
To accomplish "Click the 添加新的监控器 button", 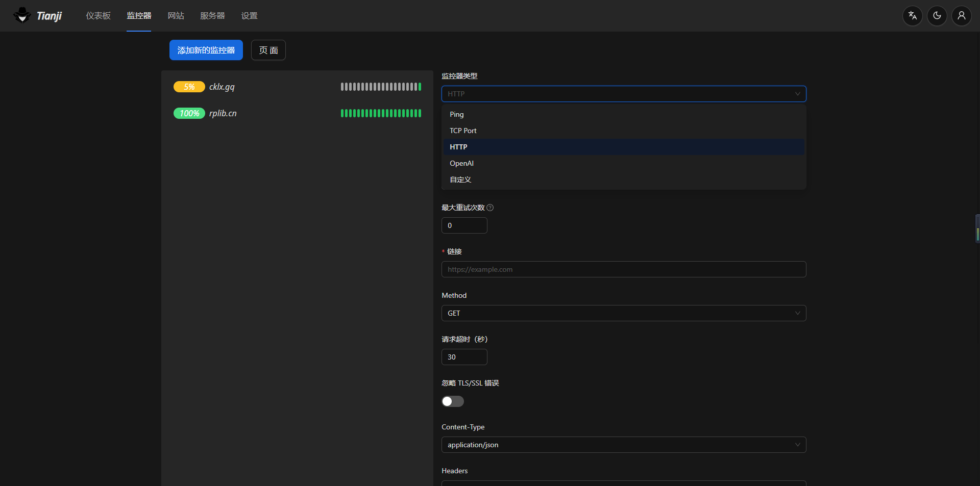I will (x=206, y=50).
